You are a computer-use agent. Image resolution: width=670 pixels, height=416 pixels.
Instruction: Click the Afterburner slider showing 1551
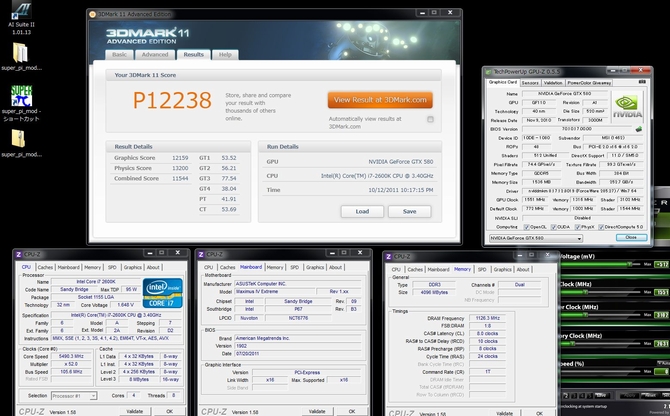pos(601,292)
